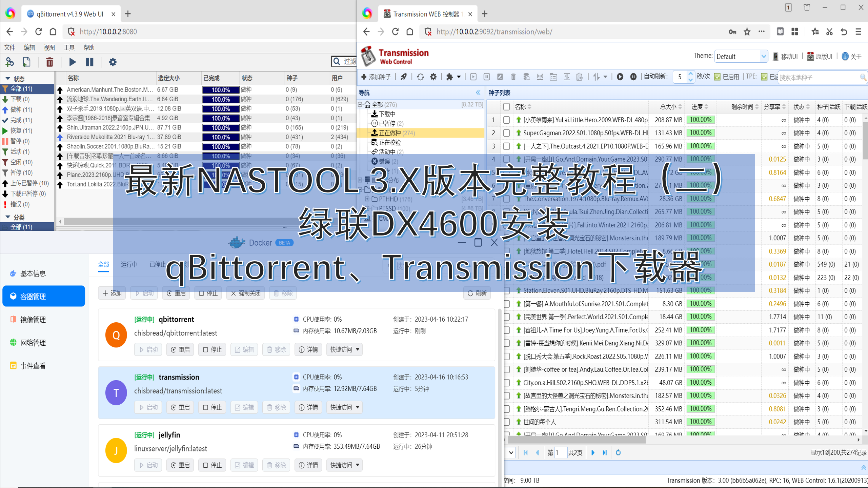Image resolution: width=868 pixels, height=488 pixels.
Task: Click Transmission pause all torrents icon
Action: [633, 77]
